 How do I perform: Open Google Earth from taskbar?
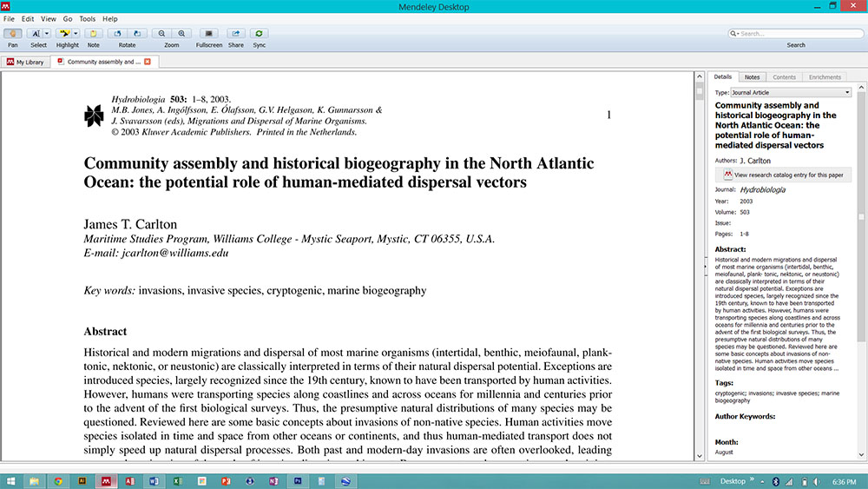[x=345, y=481]
